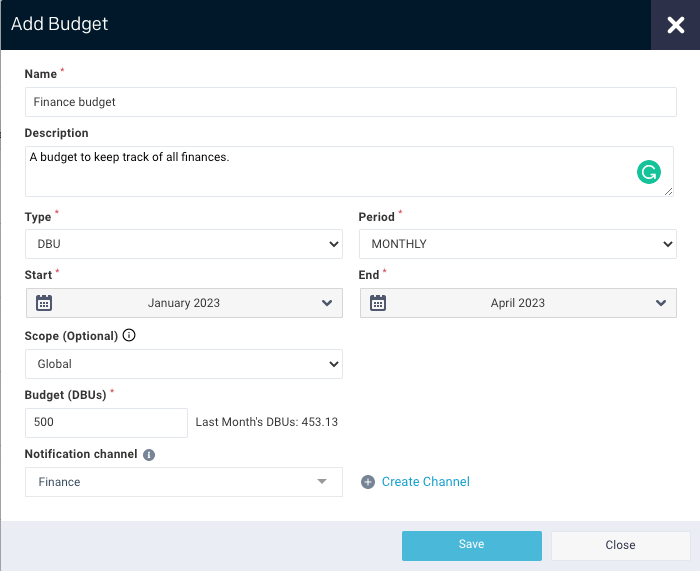The width and height of the screenshot is (700, 571).
Task: Click the Budget (DBUs) amount field
Action: (x=106, y=422)
